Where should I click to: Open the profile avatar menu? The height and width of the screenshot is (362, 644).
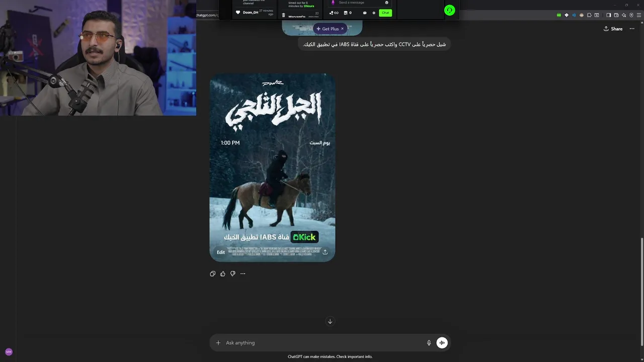(9, 352)
